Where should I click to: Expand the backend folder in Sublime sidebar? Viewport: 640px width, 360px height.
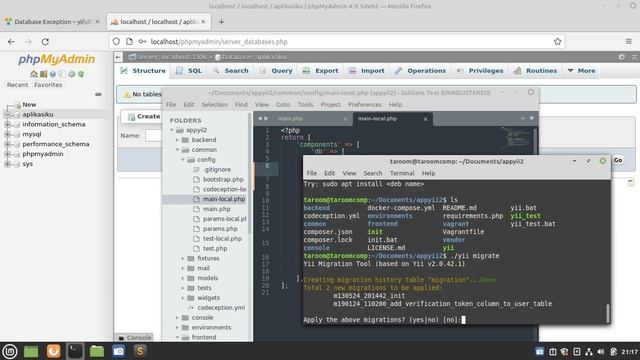click(x=178, y=140)
